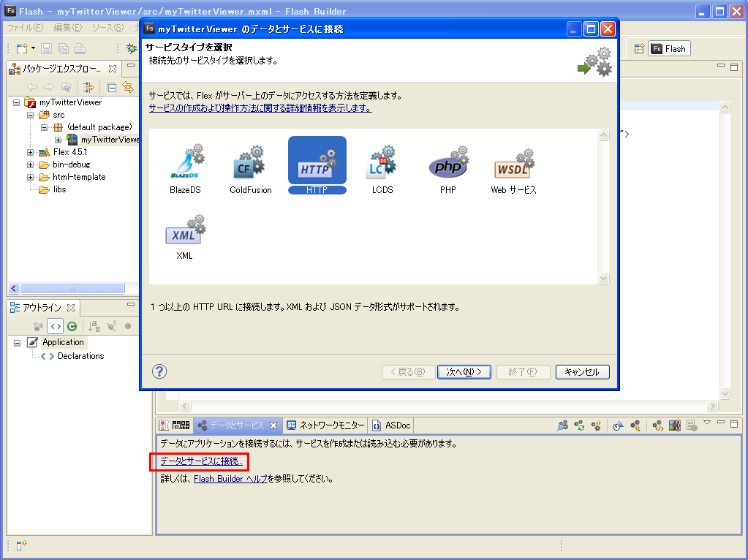The width and height of the screenshot is (748, 560).
Task: Close the データとサービス tab
Action: click(x=273, y=425)
